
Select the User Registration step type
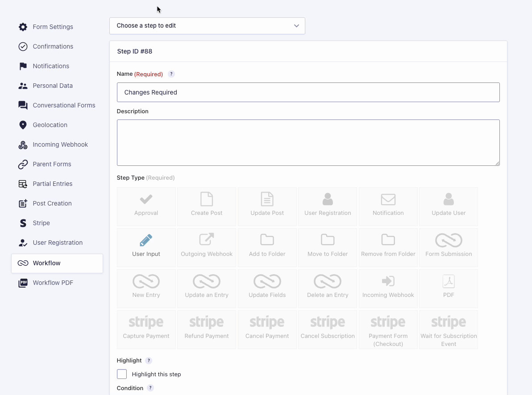[x=328, y=206]
